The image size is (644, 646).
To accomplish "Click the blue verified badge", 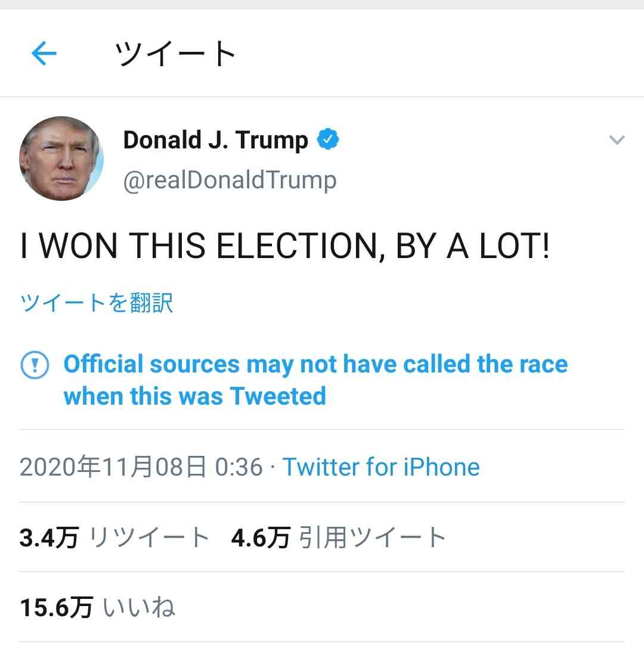I will coord(327,139).
